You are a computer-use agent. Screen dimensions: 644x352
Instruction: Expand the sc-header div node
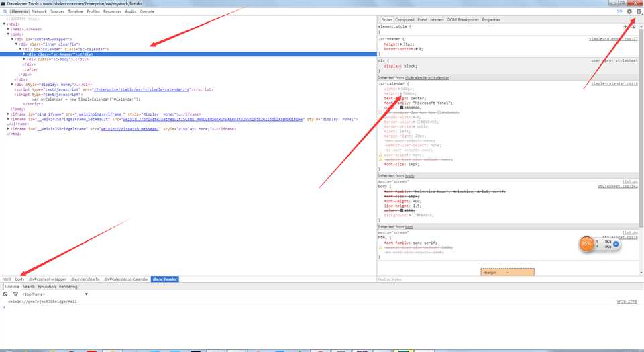[25, 54]
